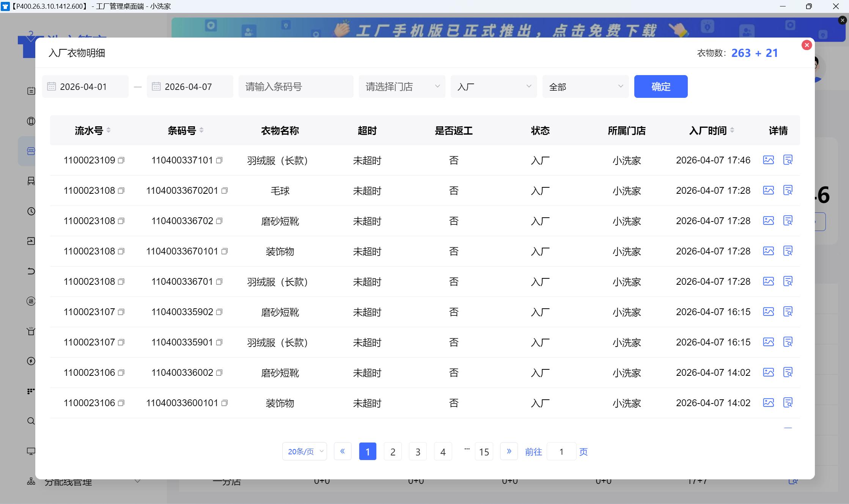Go to page 2

click(393, 451)
